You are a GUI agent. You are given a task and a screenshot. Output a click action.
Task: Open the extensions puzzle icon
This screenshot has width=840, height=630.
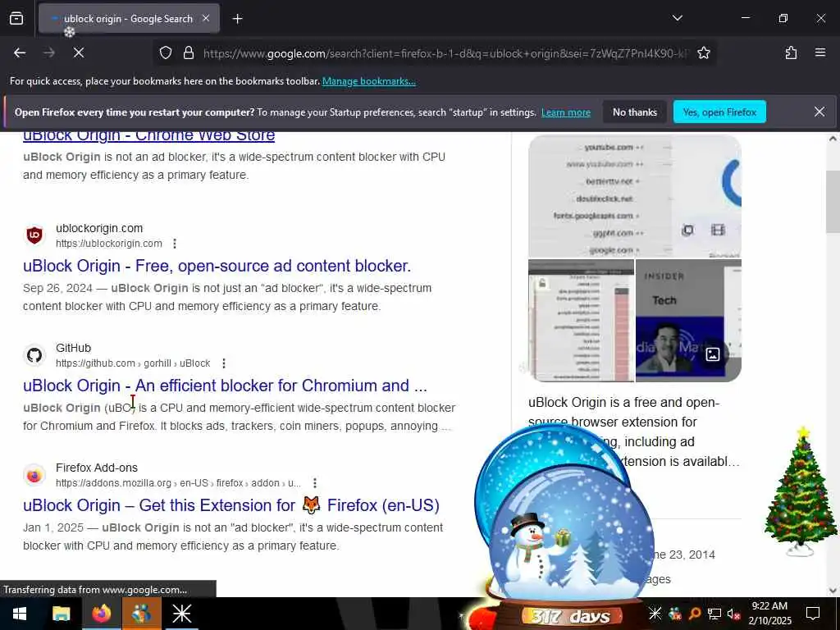point(791,53)
